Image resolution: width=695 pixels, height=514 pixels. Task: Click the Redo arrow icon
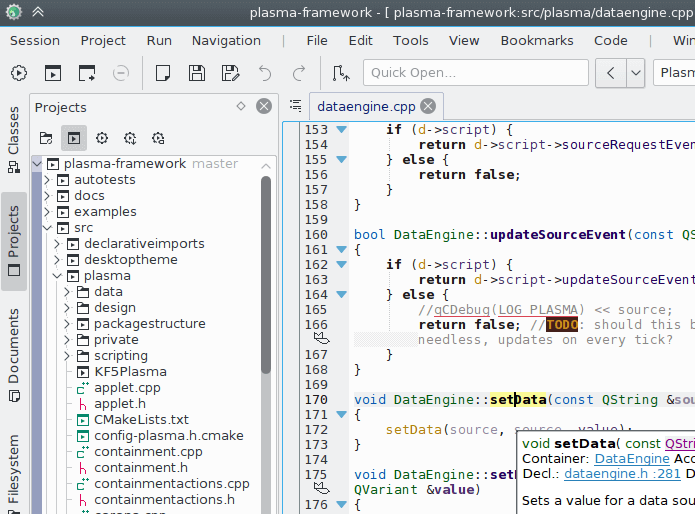(x=298, y=73)
